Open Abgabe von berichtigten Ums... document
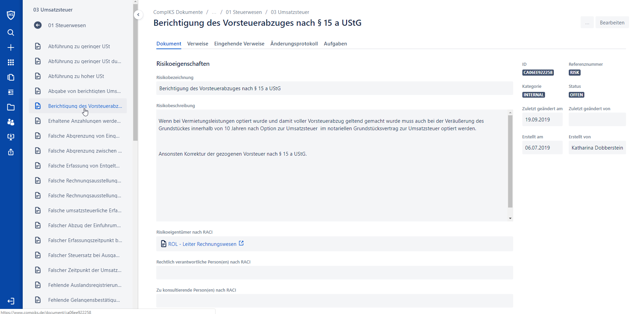644x314 pixels. point(78,91)
